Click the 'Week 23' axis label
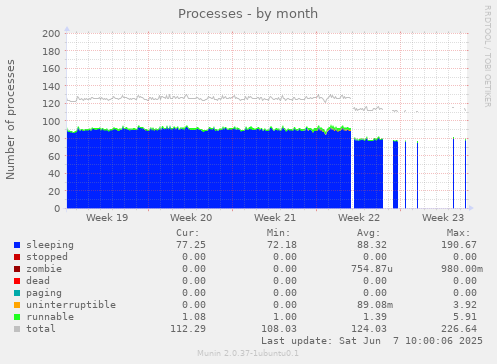This screenshot has height=364, width=497. (443, 218)
